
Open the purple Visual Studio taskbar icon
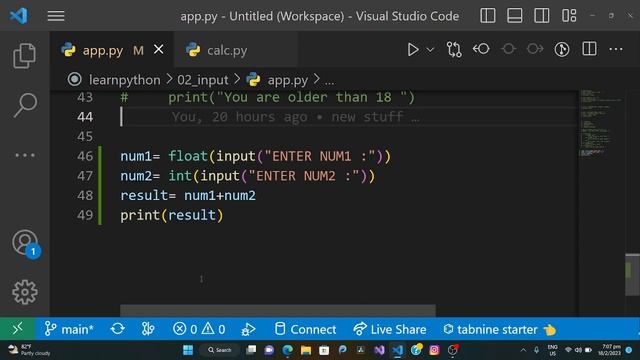379,350
